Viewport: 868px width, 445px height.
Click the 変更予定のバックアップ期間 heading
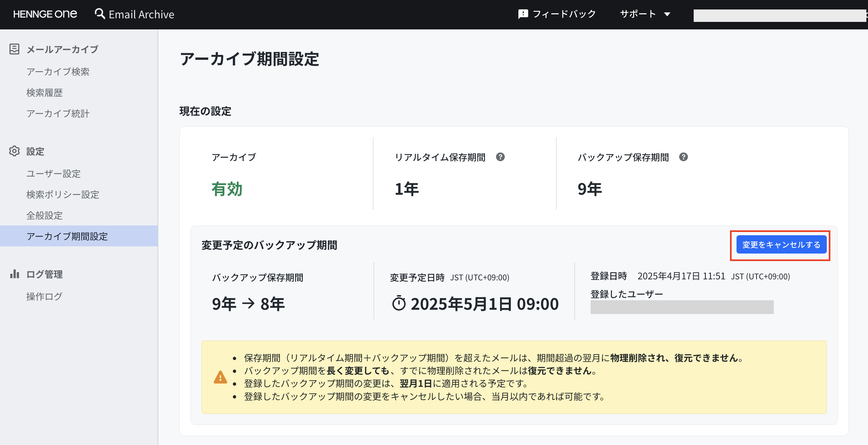(x=269, y=245)
